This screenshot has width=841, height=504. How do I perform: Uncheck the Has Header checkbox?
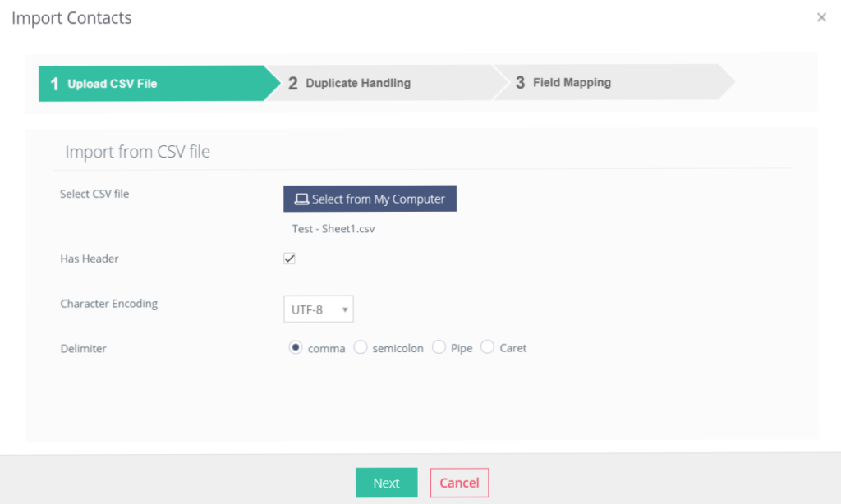(289, 259)
